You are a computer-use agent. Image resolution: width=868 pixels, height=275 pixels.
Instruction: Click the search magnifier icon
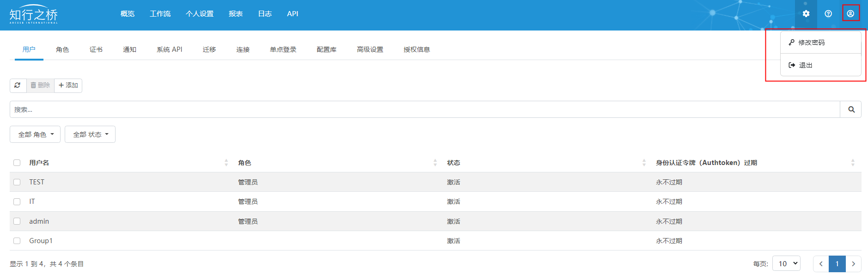(x=851, y=110)
